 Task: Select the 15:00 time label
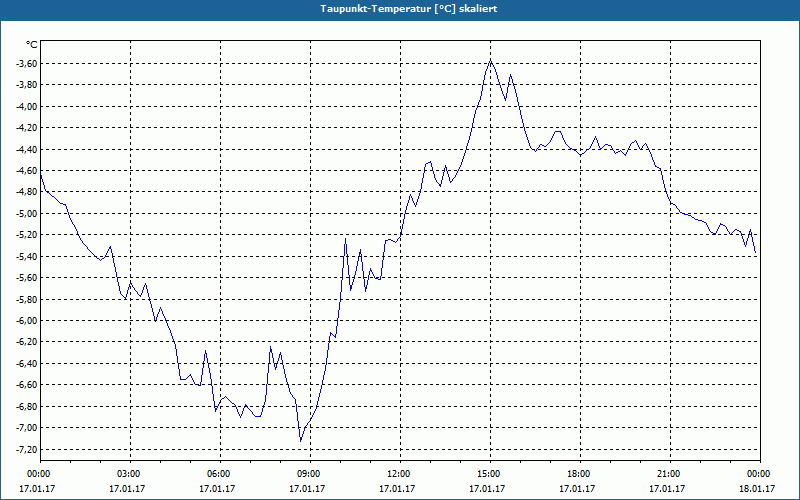click(x=488, y=474)
